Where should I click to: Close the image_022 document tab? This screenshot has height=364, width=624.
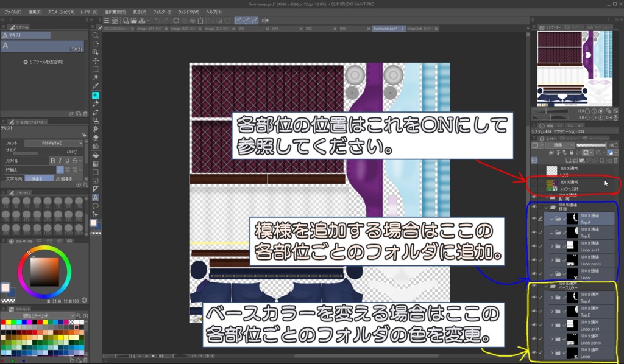click(x=200, y=29)
